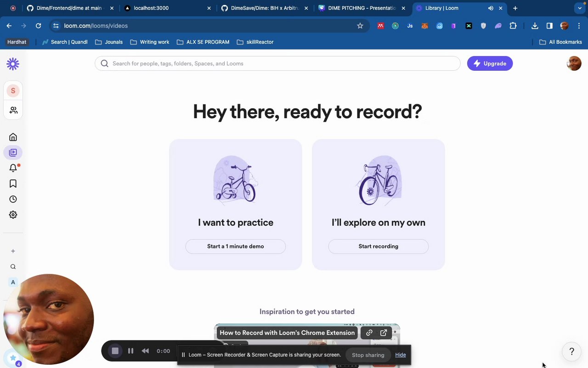Open Settings gear in the Loom sidebar

13,215
